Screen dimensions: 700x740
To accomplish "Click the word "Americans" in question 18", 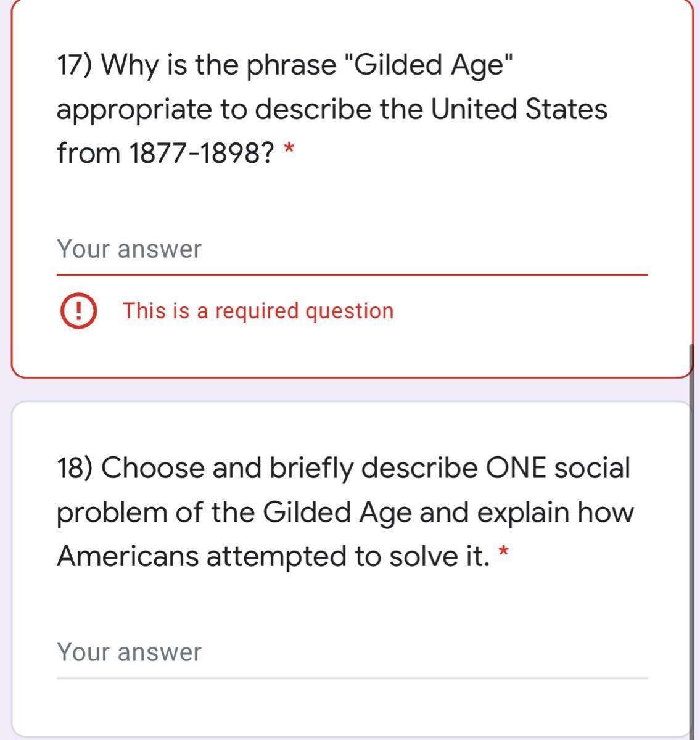I will coord(128,556).
